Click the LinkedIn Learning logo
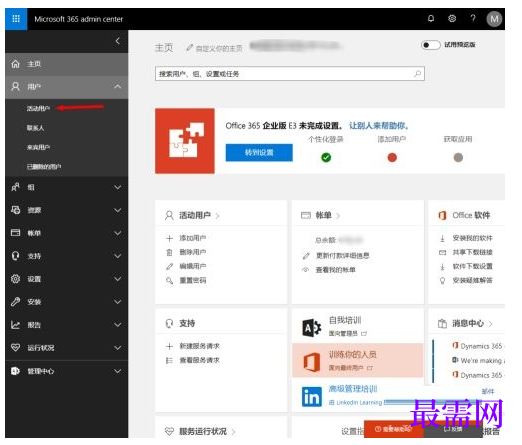The image size is (522, 445). click(312, 397)
